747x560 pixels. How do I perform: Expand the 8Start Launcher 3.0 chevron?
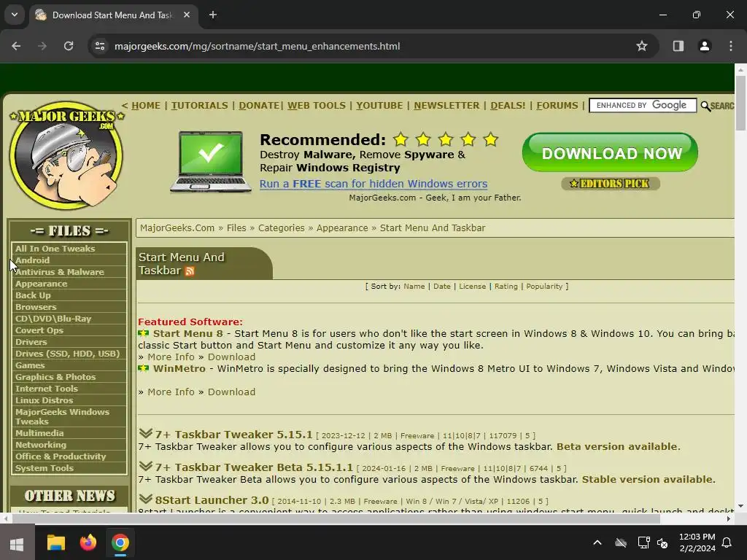[x=145, y=499]
